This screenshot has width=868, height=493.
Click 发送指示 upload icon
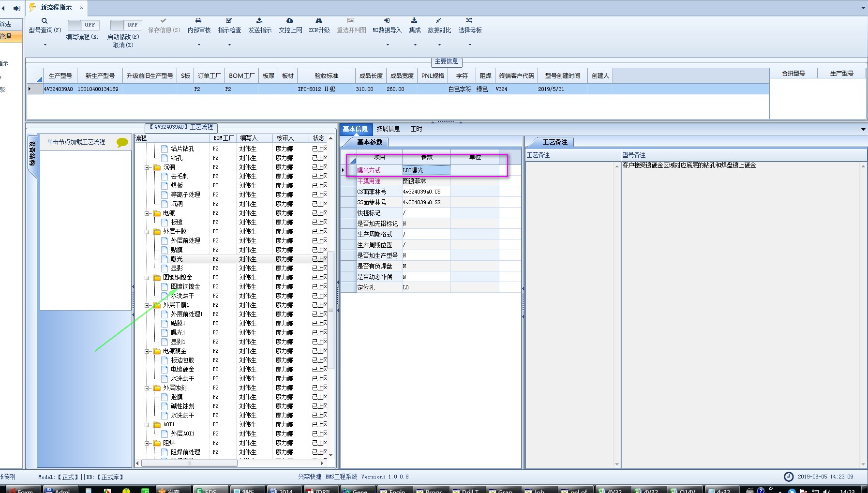pyautogui.click(x=259, y=21)
